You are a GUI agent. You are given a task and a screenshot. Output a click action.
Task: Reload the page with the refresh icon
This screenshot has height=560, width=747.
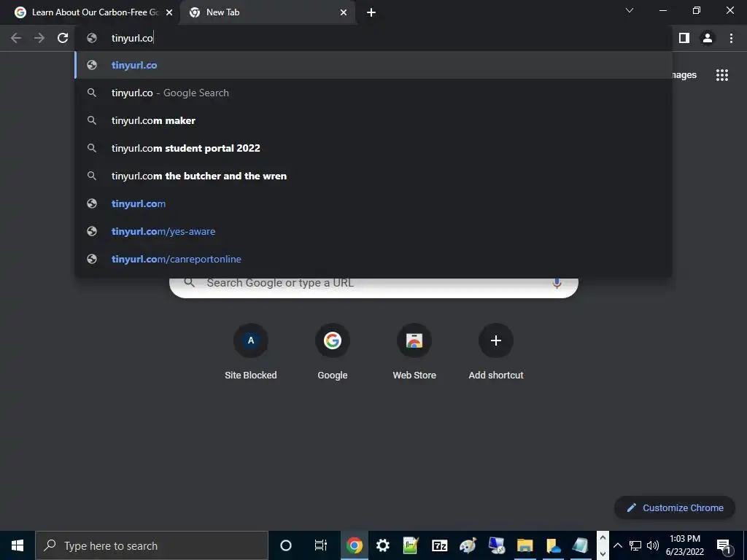tap(63, 38)
